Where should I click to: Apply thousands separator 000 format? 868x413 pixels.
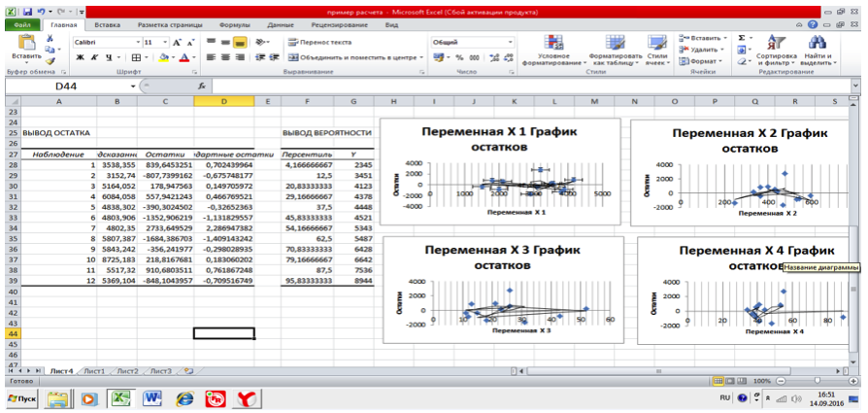(475, 57)
